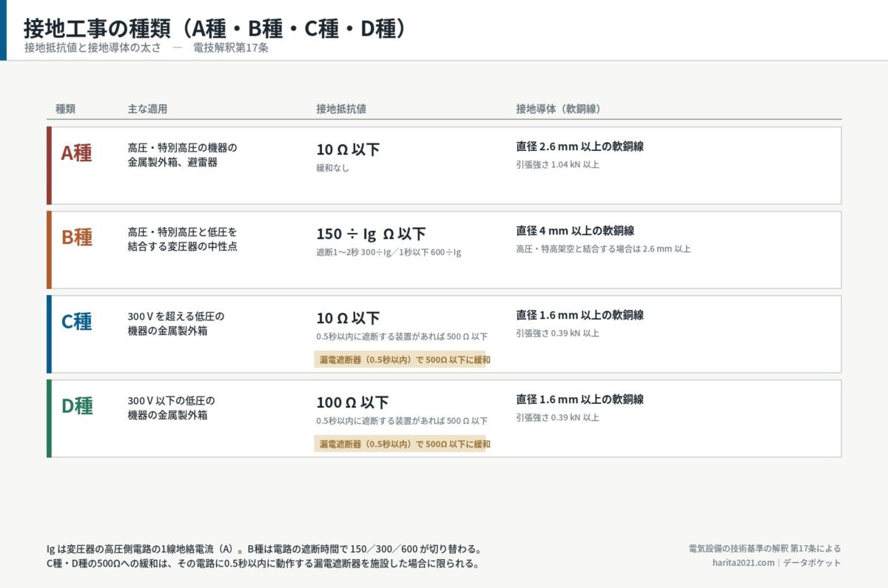The image size is (888, 588).
Task: Select the 接地導体(軟銅線) column header
Action: click(558, 109)
